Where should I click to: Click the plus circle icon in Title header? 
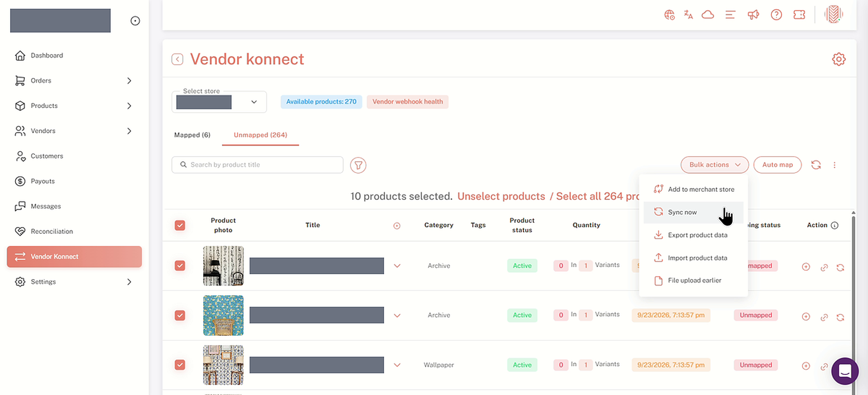pyautogui.click(x=397, y=226)
